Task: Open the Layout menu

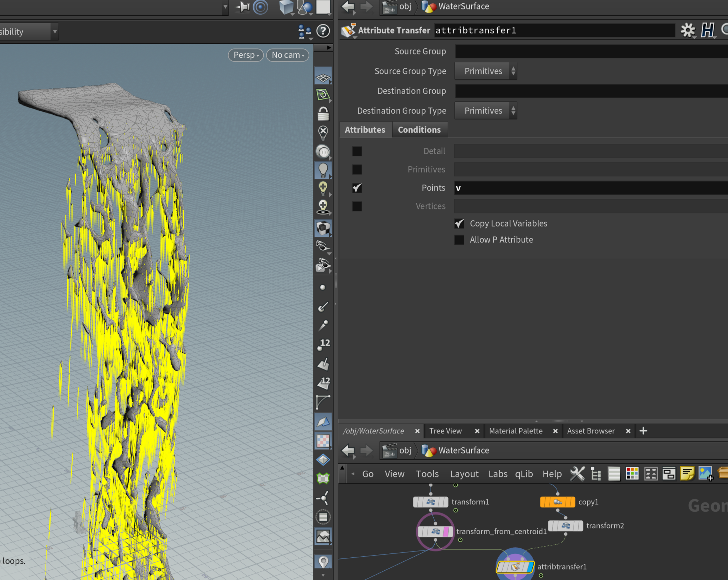Action: pos(464,474)
